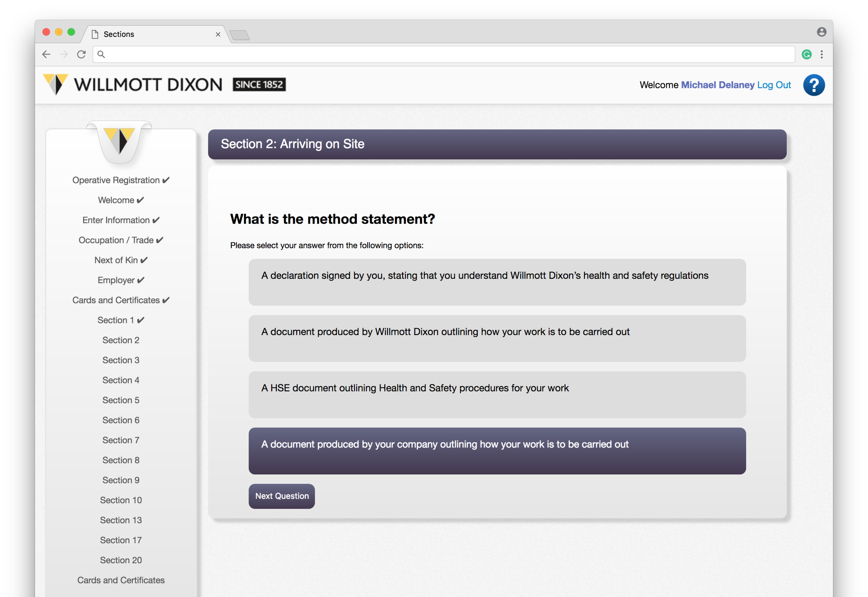Click the Chrome profile avatar icon
The height and width of the screenshot is (597, 868).
[x=821, y=32]
